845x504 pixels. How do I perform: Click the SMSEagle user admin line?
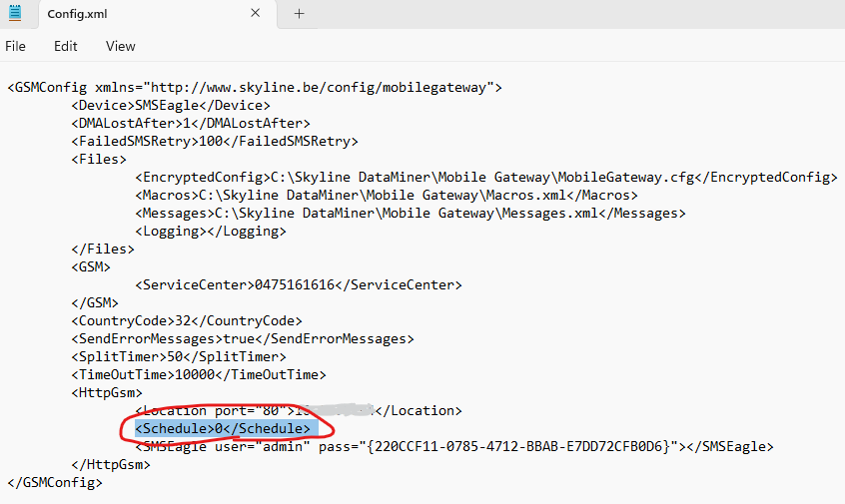pos(453,446)
